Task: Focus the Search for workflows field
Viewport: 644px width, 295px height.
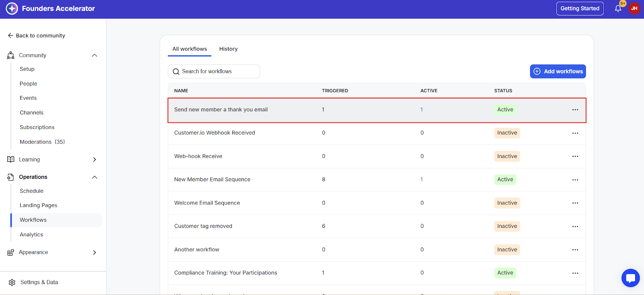Action: point(217,72)
